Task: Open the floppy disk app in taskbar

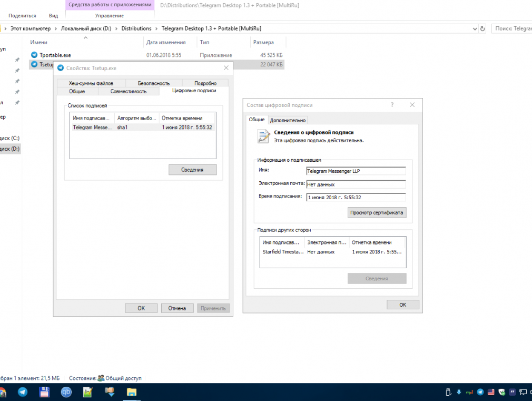Action: (44, 392)
